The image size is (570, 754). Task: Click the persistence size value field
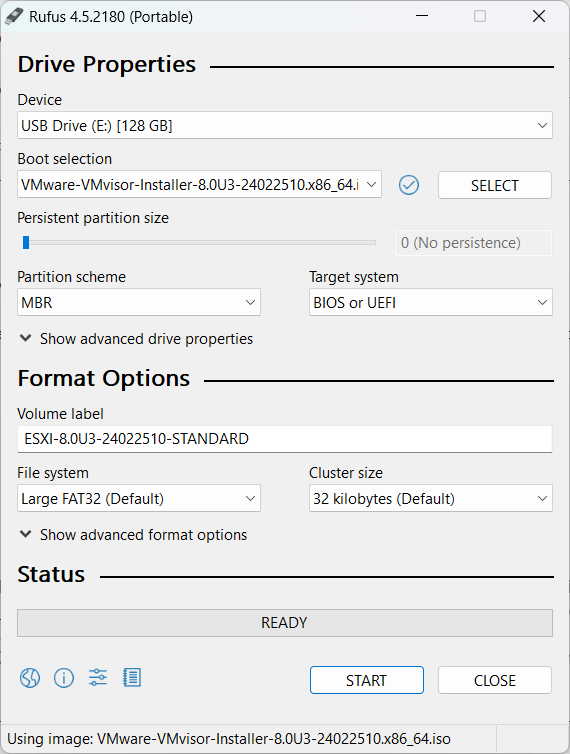473,243
